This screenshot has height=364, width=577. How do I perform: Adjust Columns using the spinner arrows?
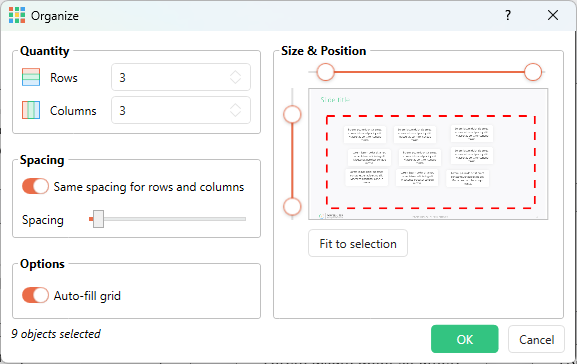236,110
